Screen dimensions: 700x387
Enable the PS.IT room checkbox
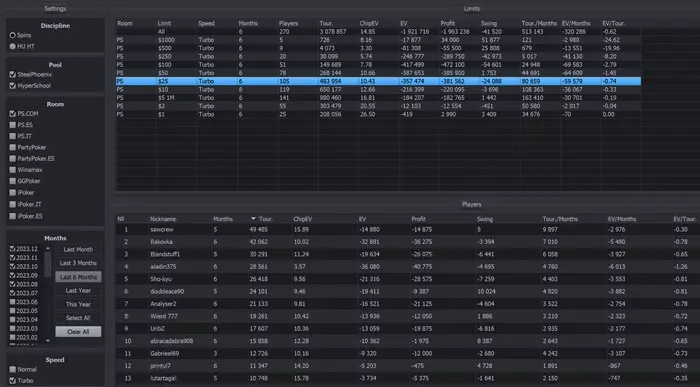click(x=12, y=136)
